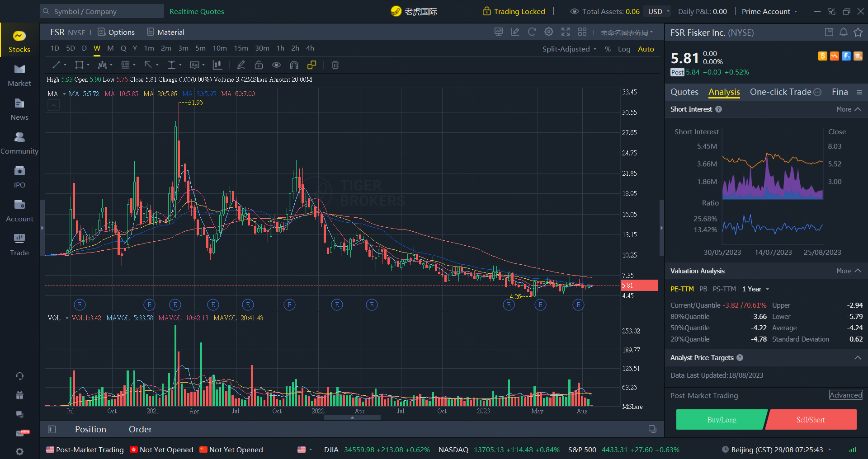Open the One-click Trade tab
This screenshot has height=459, width=868.
tap(785, 92)
